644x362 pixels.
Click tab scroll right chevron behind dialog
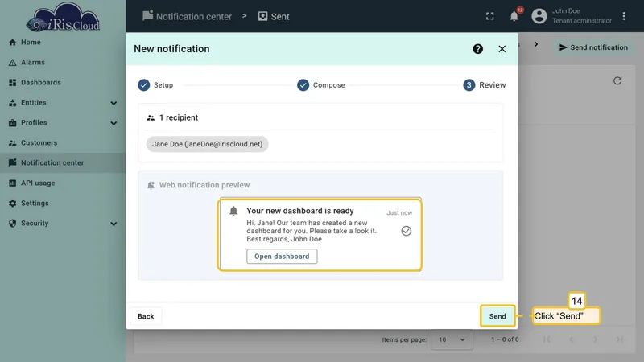pyautogui.click(x=536, y=44)
